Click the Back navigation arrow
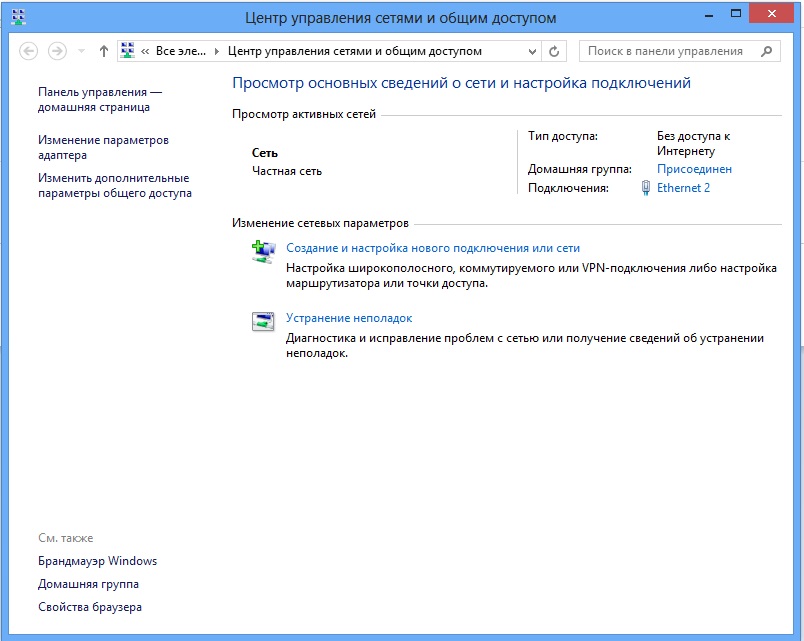This screenshot has width=804, height=641. (x=29, y=51)
